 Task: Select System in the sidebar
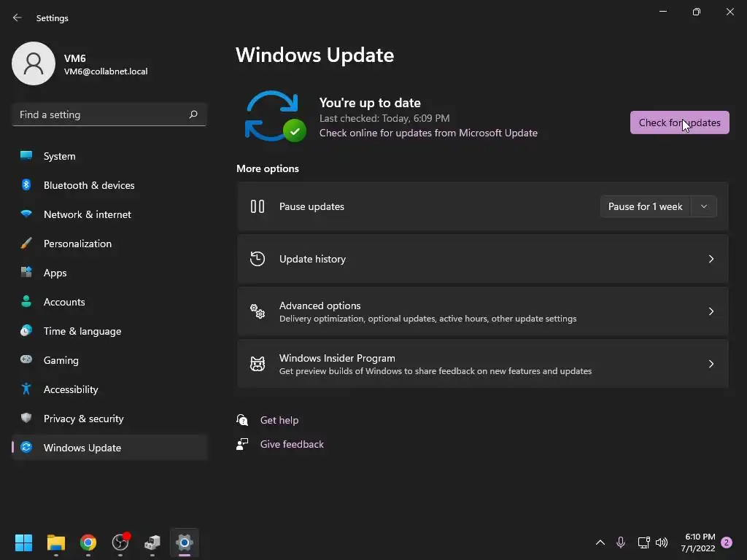point(109,156)
